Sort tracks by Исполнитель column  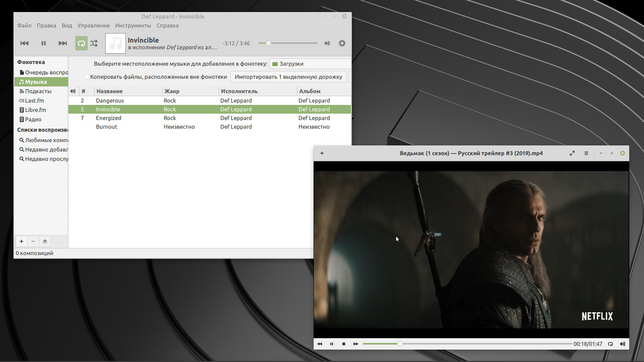[x=258, y=91]
